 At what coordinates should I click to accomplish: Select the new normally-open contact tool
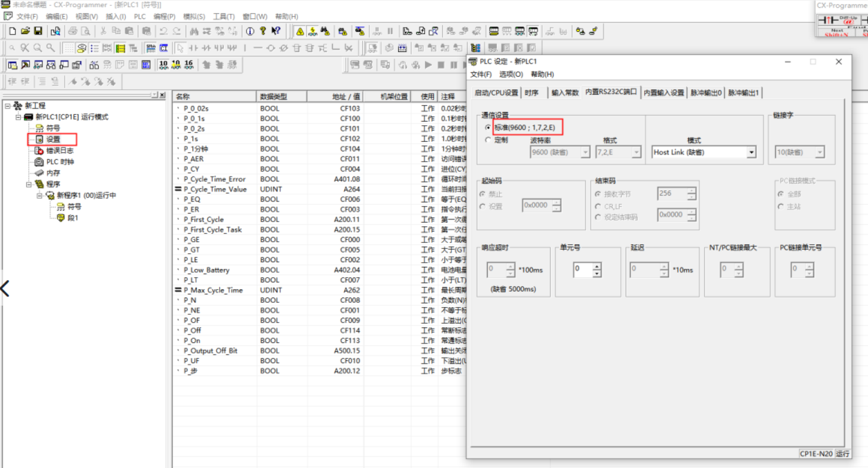pyautogui.click(x=193, y=48)
